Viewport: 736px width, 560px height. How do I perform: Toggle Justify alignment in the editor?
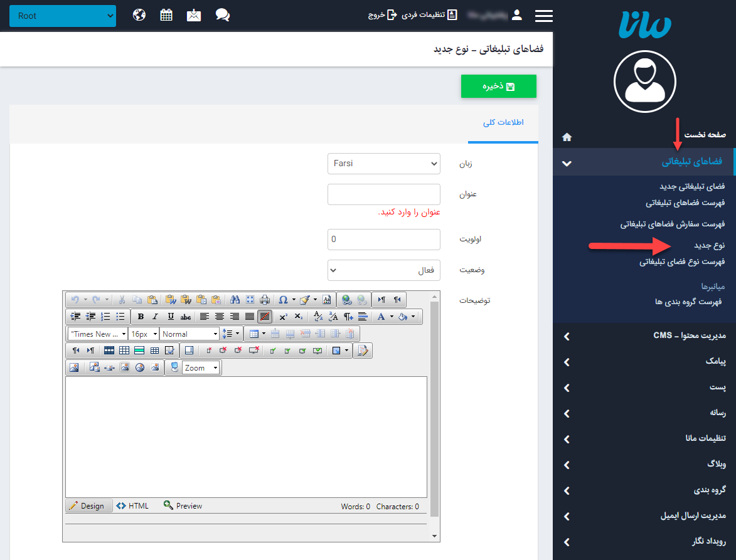tap(250, 317)
